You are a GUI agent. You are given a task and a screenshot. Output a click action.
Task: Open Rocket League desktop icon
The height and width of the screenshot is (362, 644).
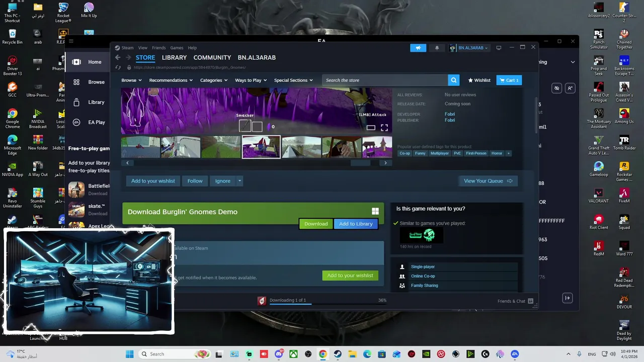[x=63, y=13]
